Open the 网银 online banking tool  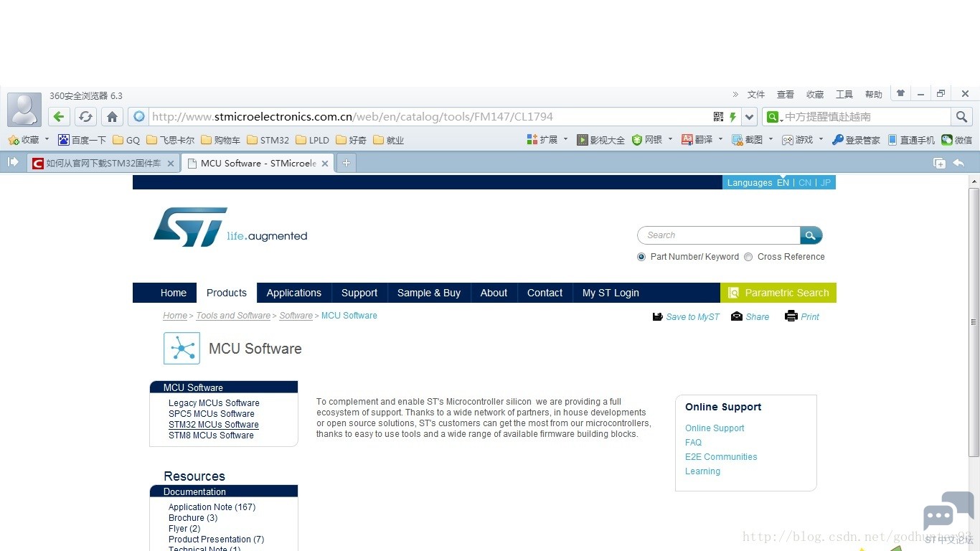[647, 140]
